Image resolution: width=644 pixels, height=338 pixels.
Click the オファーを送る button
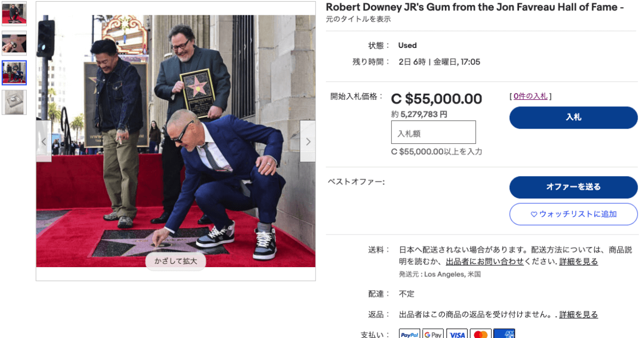(574, 187)
